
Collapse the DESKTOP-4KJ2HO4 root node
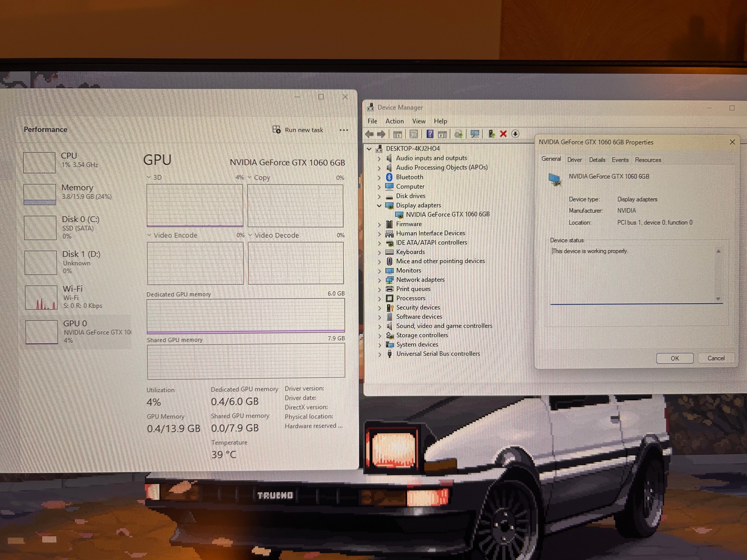click(369, 149)
